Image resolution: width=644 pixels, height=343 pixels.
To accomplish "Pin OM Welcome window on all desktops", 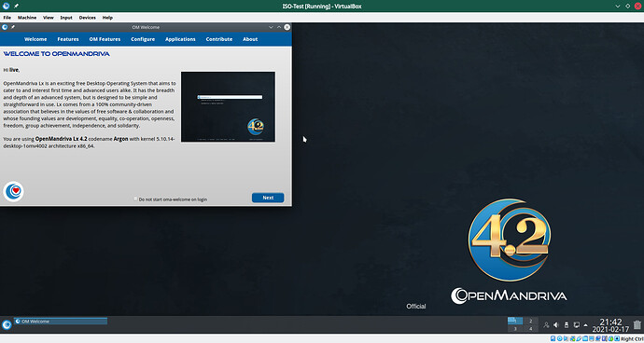I will (13, 27).
